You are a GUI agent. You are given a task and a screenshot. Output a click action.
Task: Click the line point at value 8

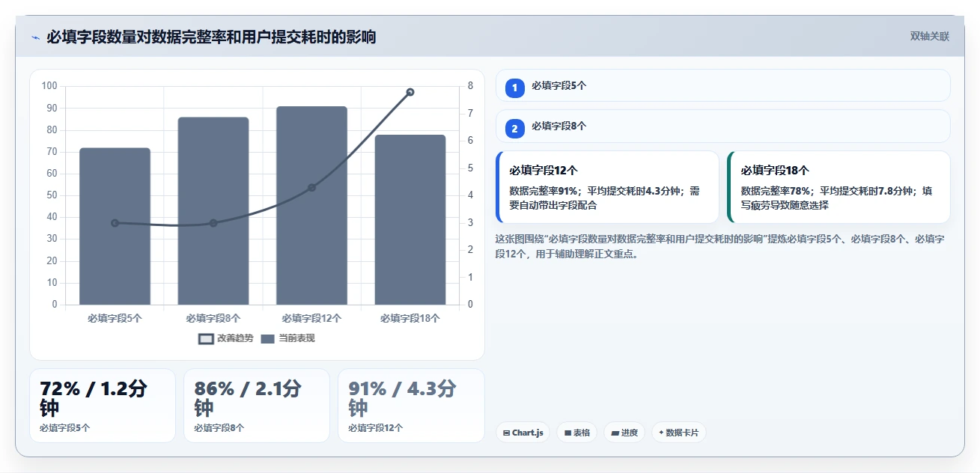point(410,92)
